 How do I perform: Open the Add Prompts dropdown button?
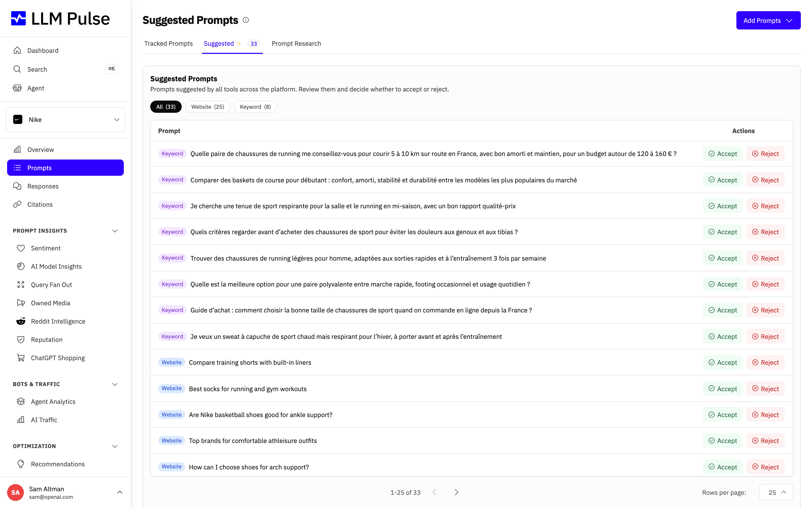click(x=768, y=21)
